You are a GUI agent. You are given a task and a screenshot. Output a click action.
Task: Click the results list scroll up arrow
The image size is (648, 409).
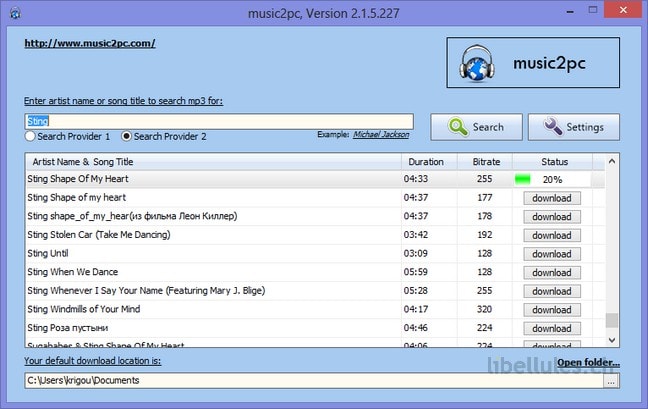(612, 162)
